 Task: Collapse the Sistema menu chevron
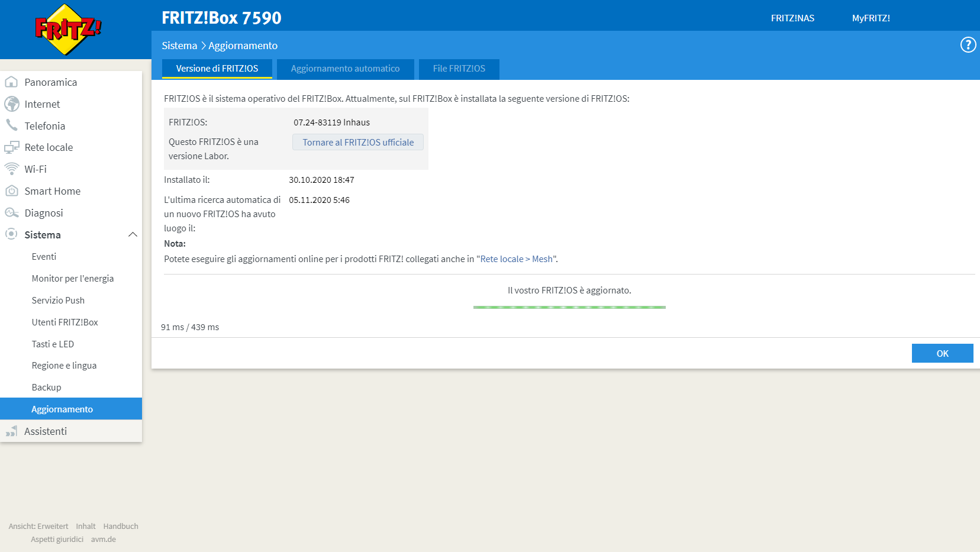click(133, 235)
